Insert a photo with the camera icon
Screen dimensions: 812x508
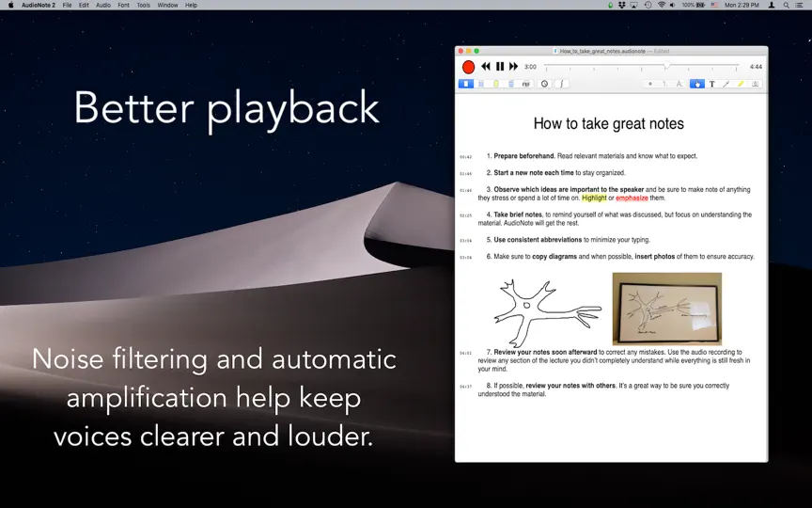(x=756, y=84)
